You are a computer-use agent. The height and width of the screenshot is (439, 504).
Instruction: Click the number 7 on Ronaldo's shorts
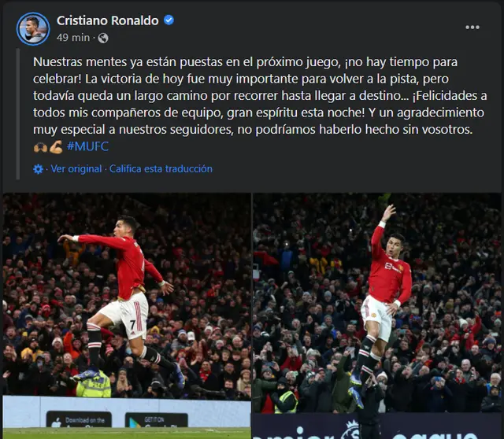pyautogui.click(x=133, y=325)
